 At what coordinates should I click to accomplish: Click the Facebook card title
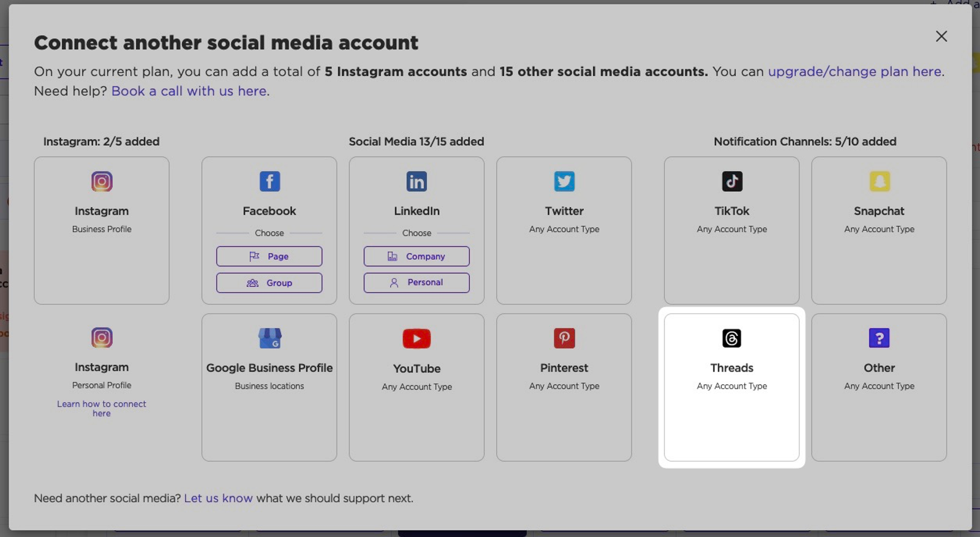point(269,211)
